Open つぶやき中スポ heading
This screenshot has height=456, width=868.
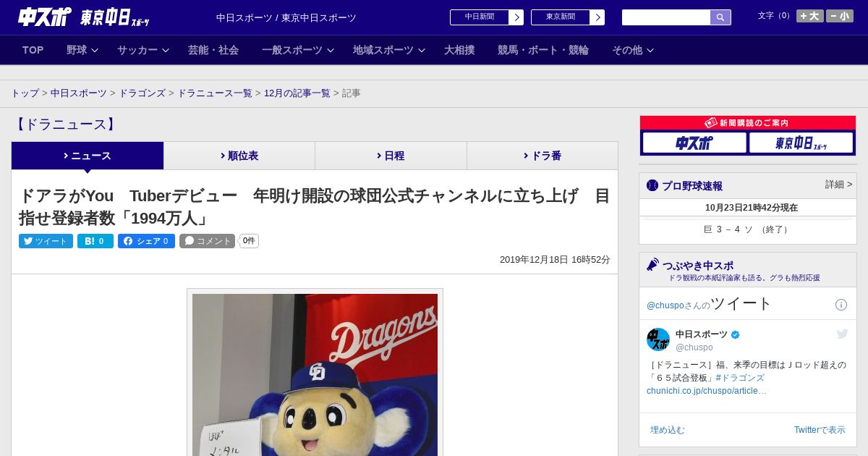[697, 266]
